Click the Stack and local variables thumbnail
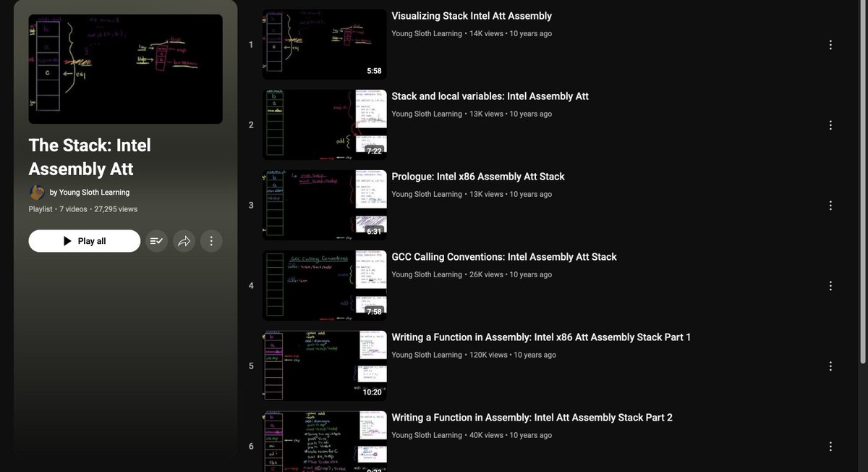 click(x=324, y=124)
